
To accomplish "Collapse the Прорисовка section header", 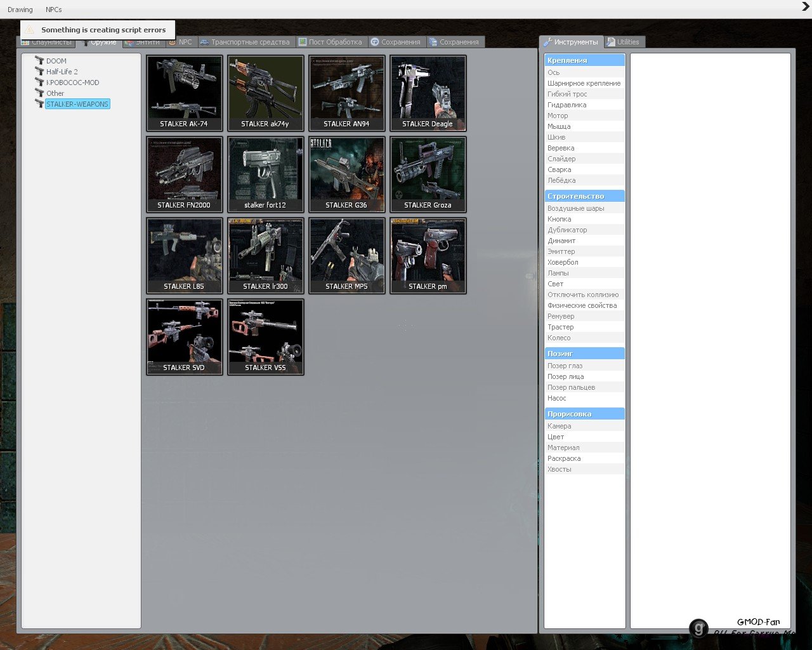I will 584,414.
